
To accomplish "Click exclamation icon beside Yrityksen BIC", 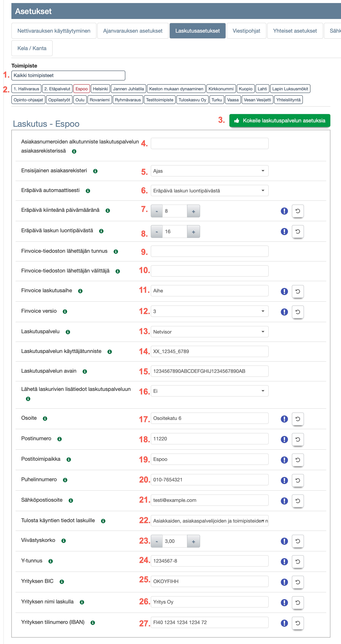I will click(284, 582).
